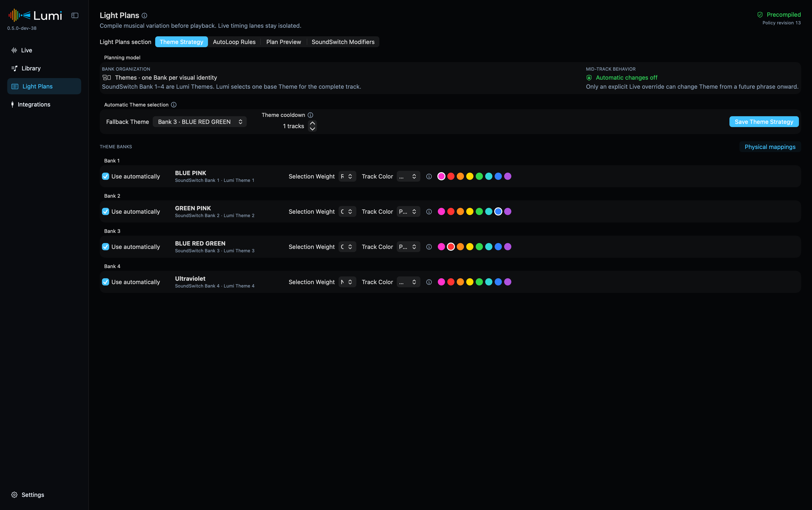Viewport: 812px width, 510px height.
Task: Pick the yellow swatch for BLUE PINK
Action: tap(470, 176)
